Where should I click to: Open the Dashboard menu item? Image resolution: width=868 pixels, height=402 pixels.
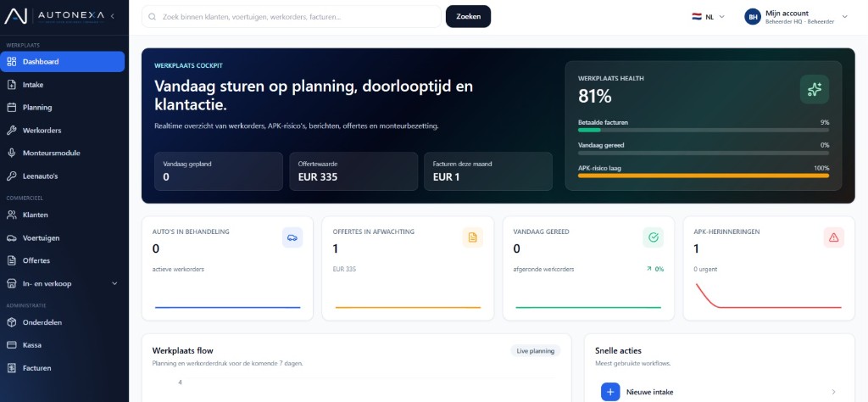pos(63,61)
